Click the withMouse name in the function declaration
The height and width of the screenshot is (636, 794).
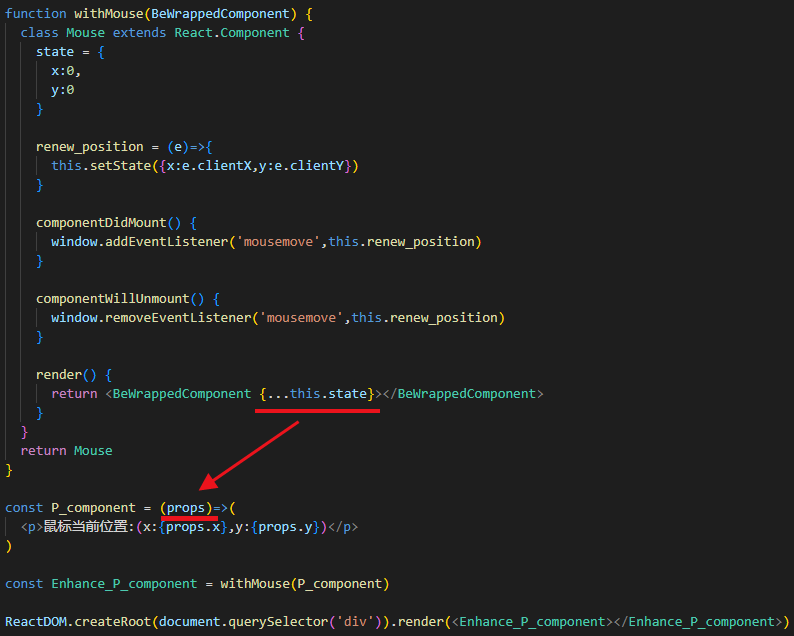(x=109, y=14)
